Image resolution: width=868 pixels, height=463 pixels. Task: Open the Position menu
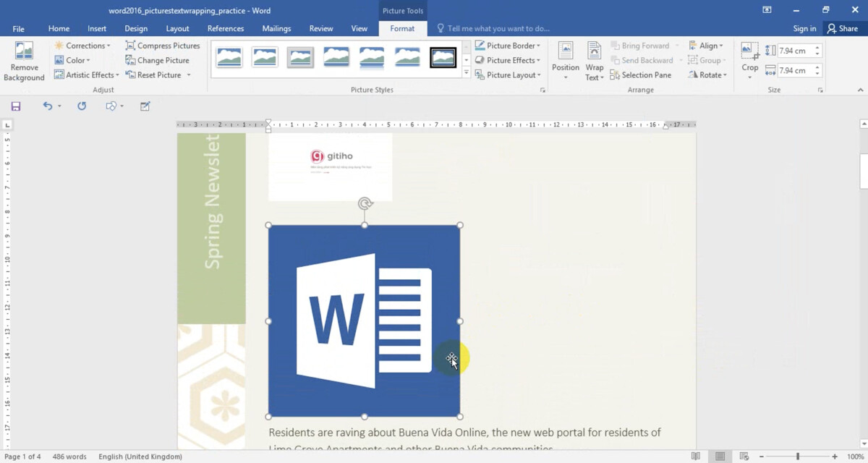(x=566, y=61)
